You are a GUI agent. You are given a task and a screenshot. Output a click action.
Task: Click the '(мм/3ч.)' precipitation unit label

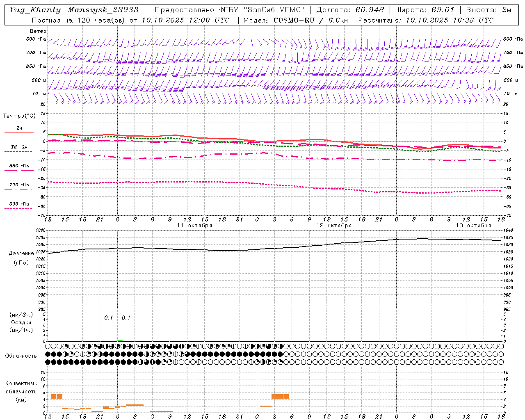tap(21, 315)
